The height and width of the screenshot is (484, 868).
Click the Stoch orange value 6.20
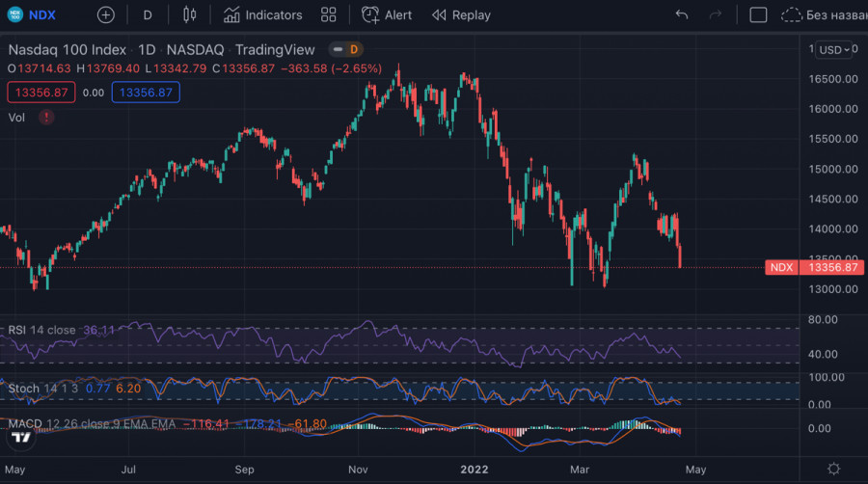(x=128, y=389)
